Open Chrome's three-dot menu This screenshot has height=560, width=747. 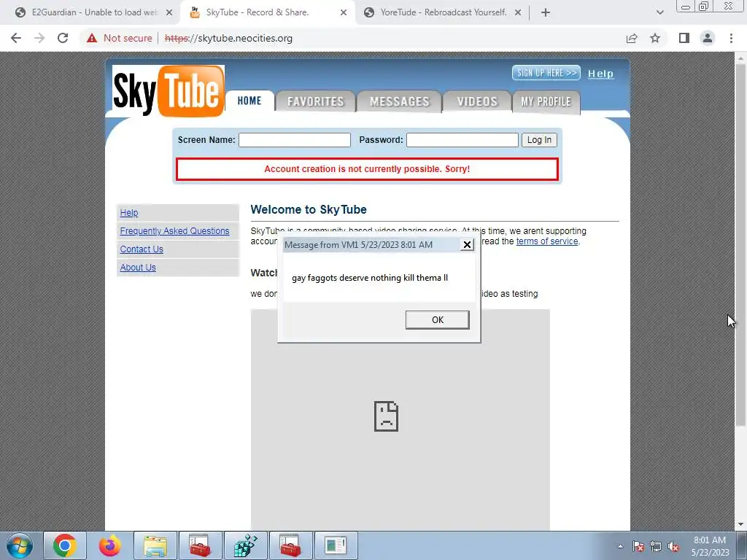pyautogui.click(x=731, y=38)
